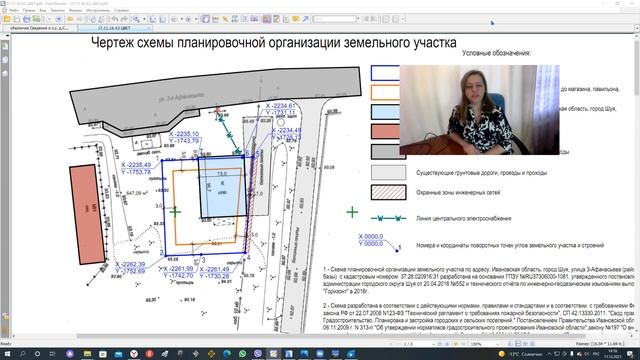The image size is (640, 360).
Task: Click inside the toolbar search field
Action: [x=335, y=19]
